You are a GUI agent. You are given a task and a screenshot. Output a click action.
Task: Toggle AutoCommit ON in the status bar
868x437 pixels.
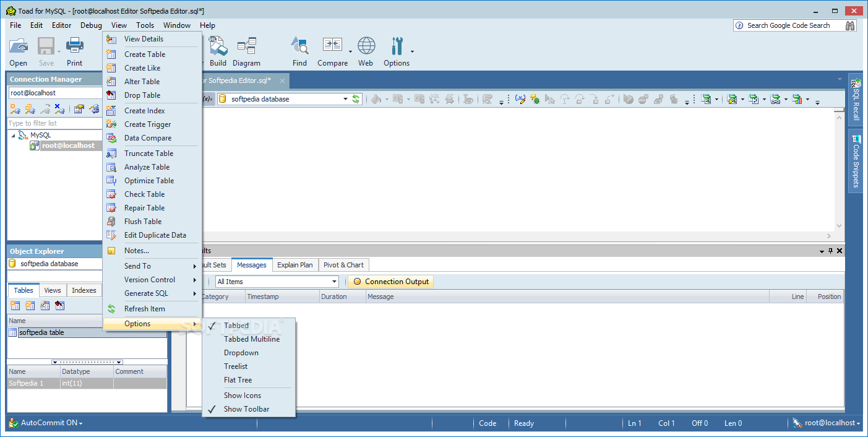pyautogui.click(x=51, y=423)
